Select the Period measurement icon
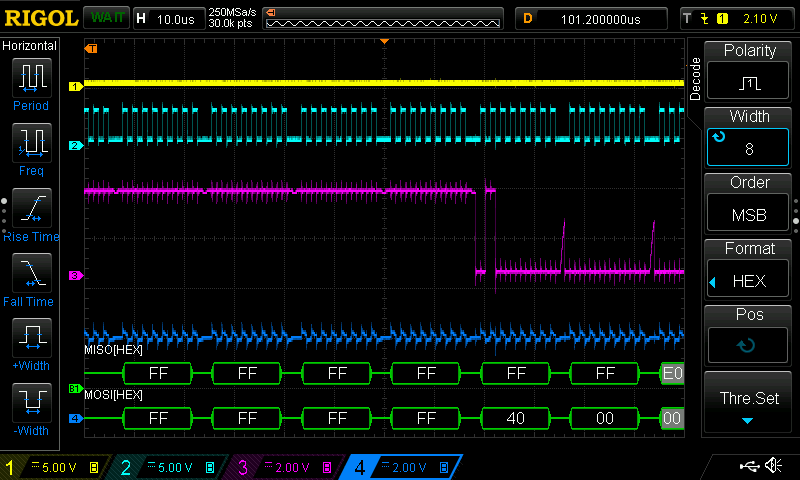The width and height of the screenshot is (800, 480). pos(30,78)
